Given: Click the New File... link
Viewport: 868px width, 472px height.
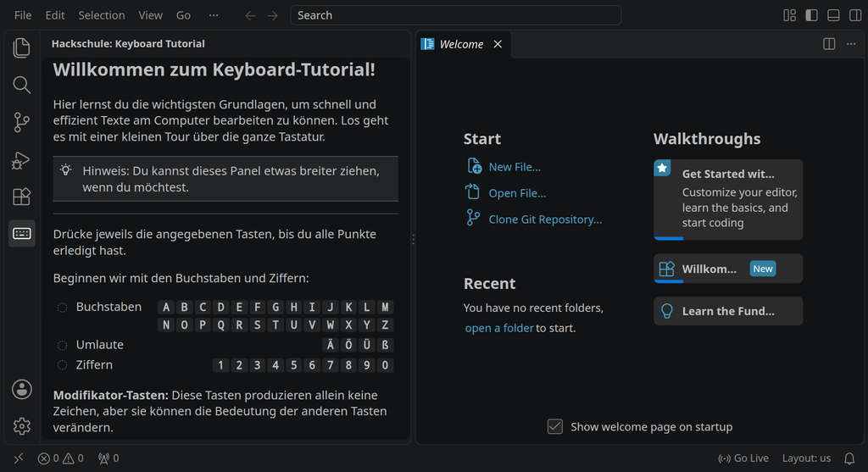Looking at the screenshot, I should coord(515,167).
